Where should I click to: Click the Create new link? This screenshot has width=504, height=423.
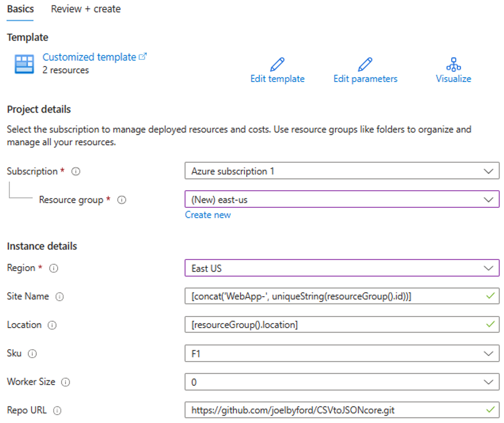tap(208, 215)
